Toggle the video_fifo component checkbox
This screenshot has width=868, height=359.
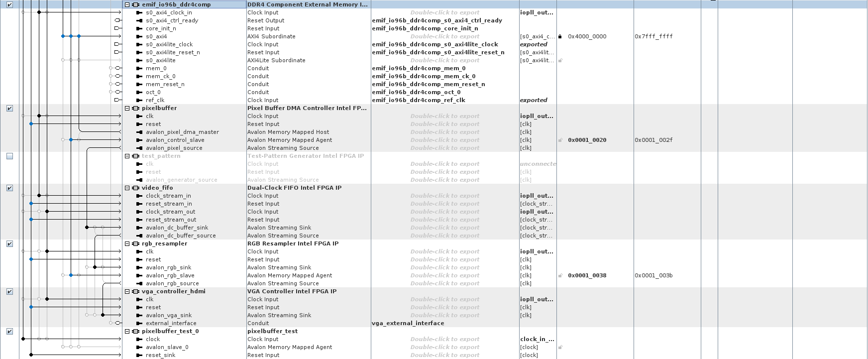tap(9, 188)
